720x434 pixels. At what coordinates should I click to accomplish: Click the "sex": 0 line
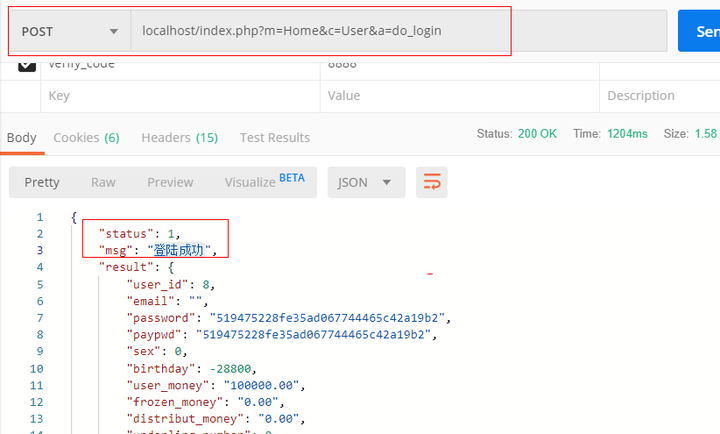click(157, 351)
